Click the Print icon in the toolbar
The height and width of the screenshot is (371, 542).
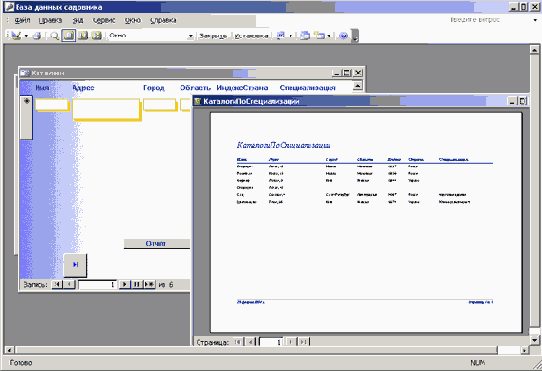click(37, 36)
